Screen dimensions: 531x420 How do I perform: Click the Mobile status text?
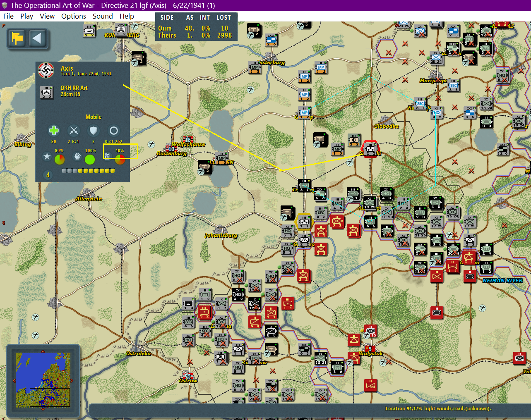[94, 117]
